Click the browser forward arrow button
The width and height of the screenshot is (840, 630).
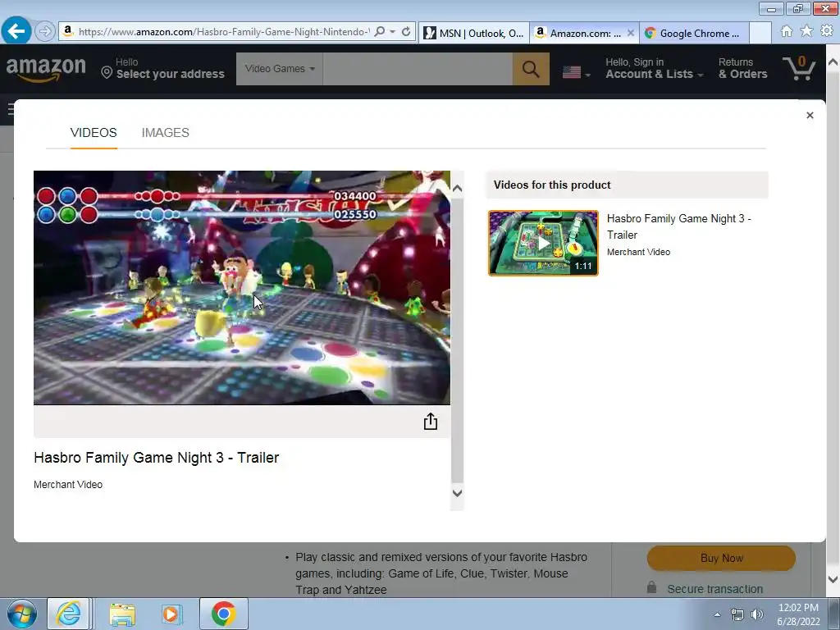(x=45, y=32)
